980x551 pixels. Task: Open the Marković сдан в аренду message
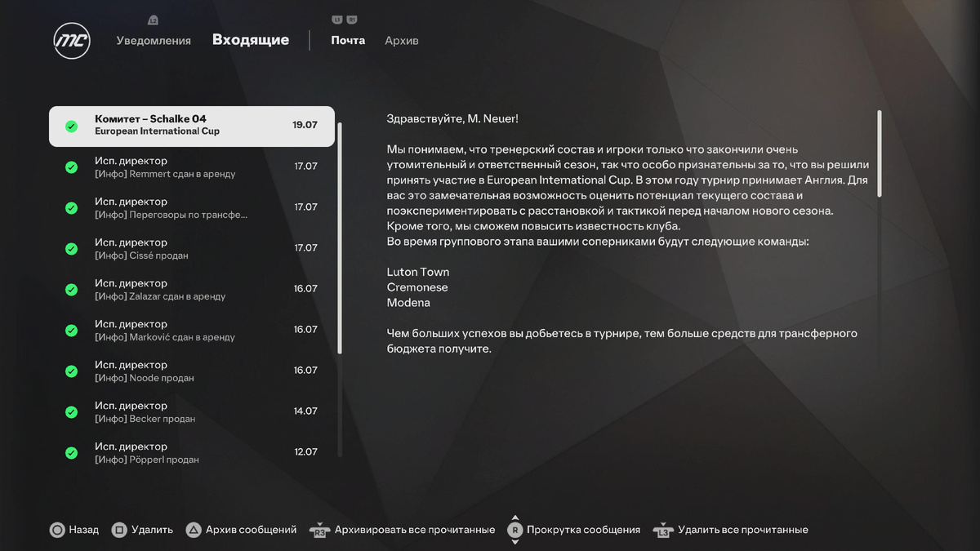[x=192, y=331]
